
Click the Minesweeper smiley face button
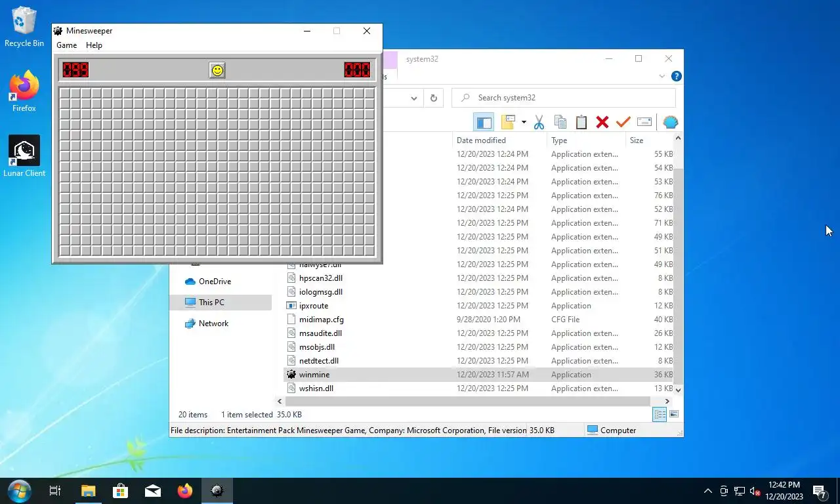(217, 70)
